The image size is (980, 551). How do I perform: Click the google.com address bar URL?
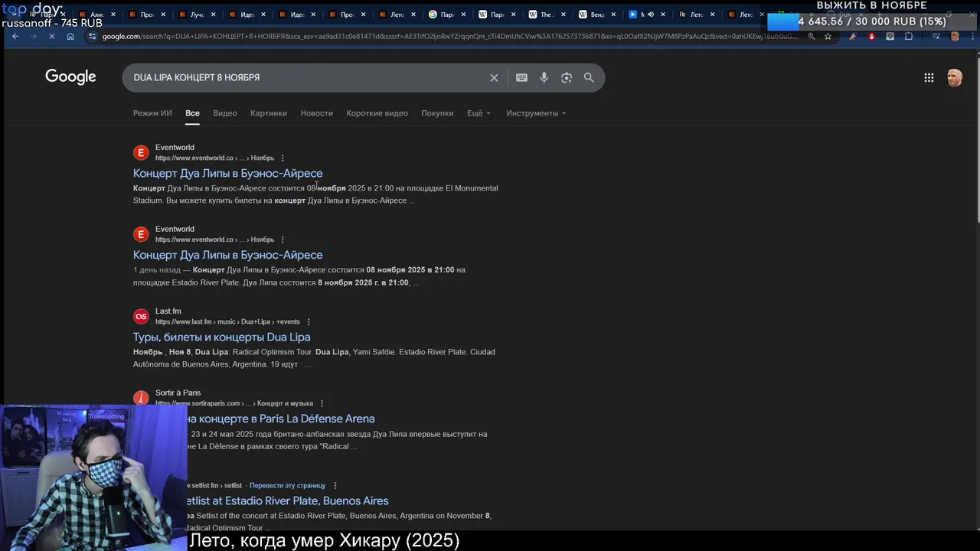pyautogui.click(x=449, y=36)
